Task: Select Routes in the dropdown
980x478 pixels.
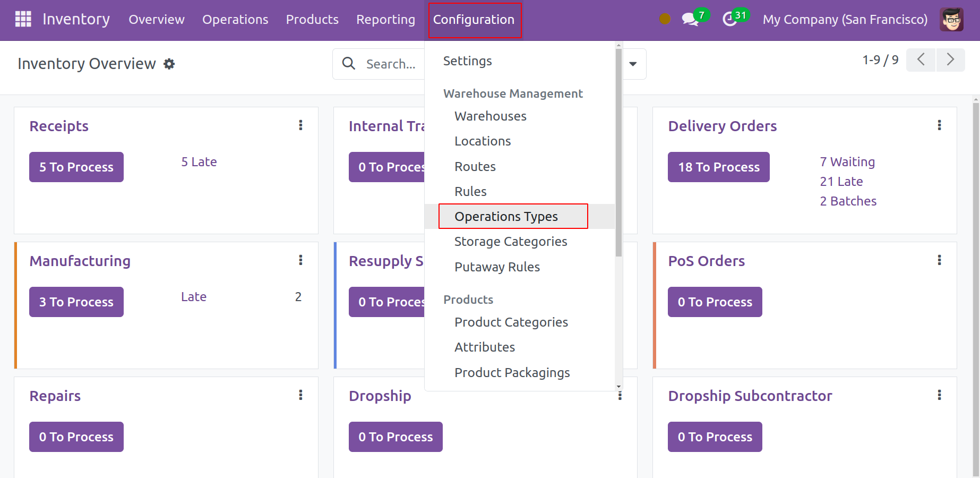Action: 475,167
